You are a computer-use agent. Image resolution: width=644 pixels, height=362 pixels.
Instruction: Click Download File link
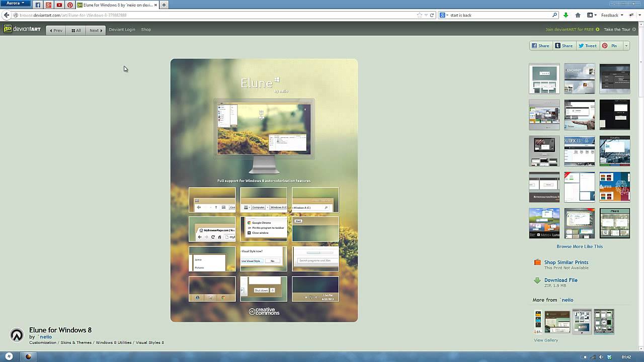pos(561,280)
